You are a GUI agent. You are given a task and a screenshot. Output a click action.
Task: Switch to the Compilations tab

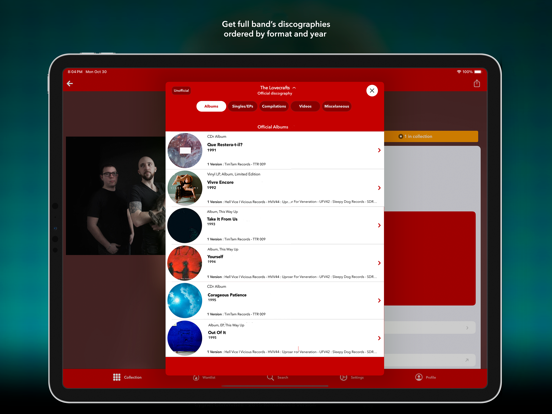click(x=274, y=106)
